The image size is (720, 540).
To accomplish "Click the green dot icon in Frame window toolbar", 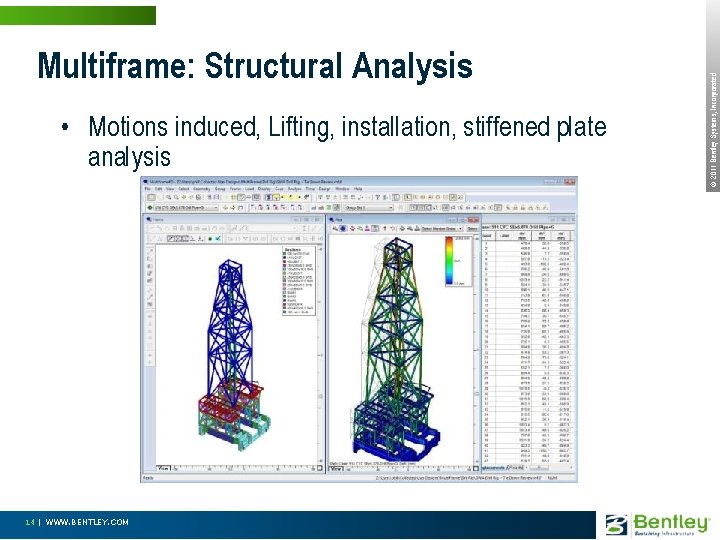I will pos(210,239).
